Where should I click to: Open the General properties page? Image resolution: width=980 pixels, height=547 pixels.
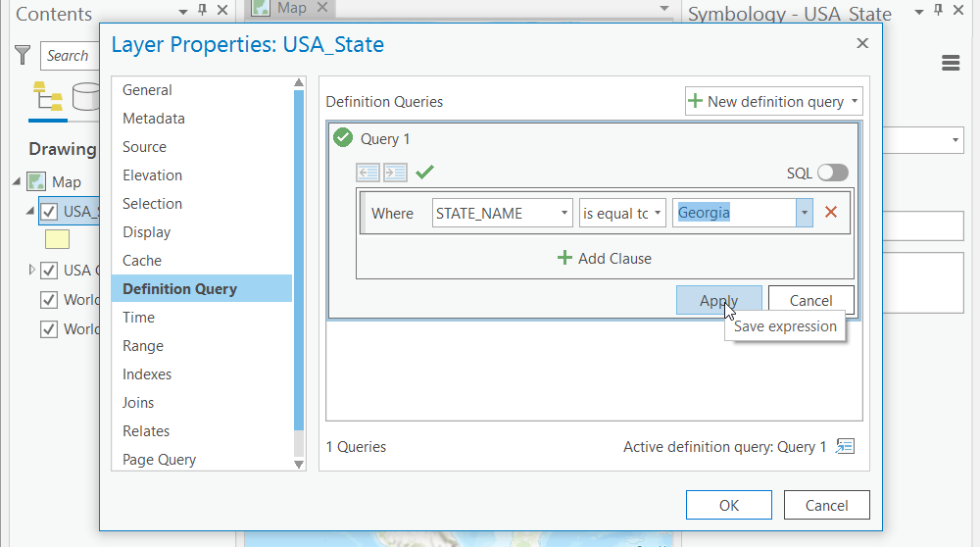click(147, 90)
